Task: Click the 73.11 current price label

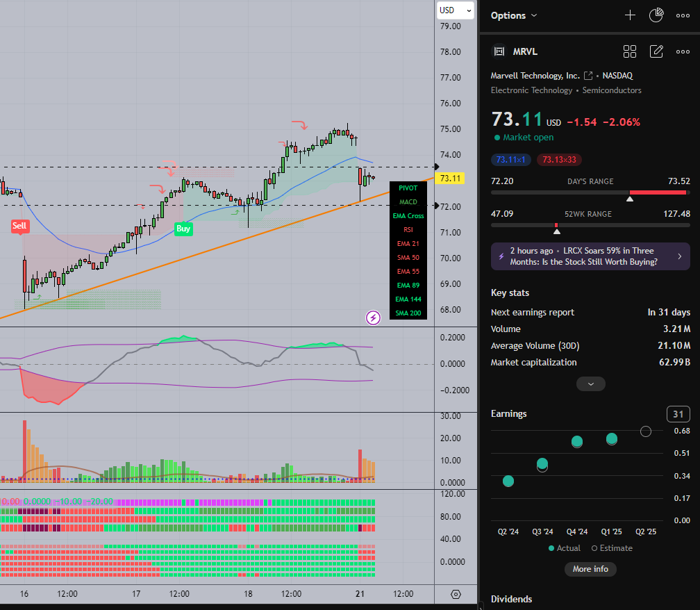Action: (x=450, y=179)
